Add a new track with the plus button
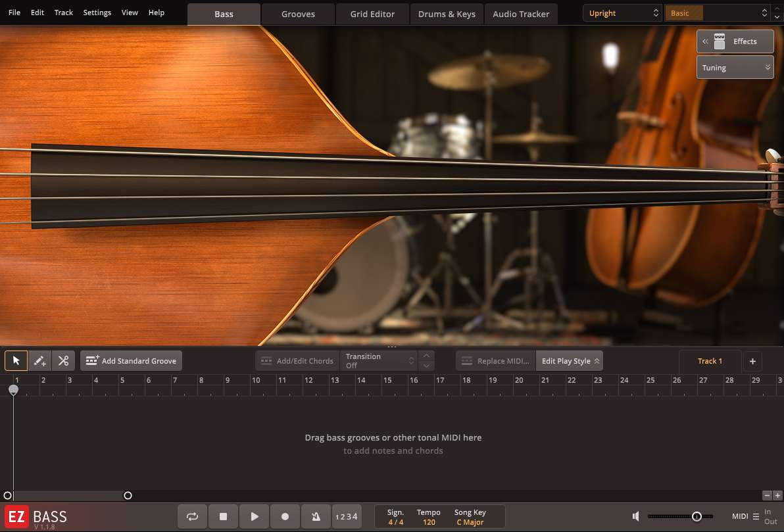Viewport: 784px width, 532px height. click(x=752, y=360)
